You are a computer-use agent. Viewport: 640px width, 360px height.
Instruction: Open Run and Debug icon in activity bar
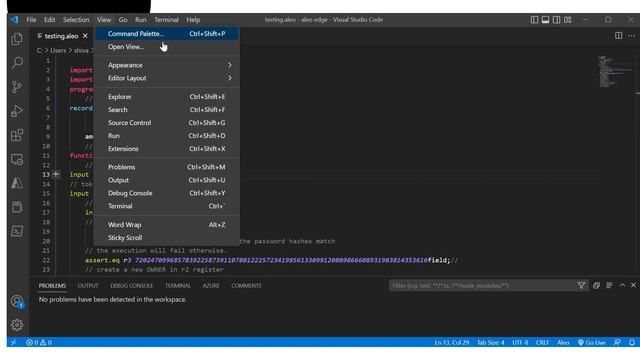[x=17, y=111]
